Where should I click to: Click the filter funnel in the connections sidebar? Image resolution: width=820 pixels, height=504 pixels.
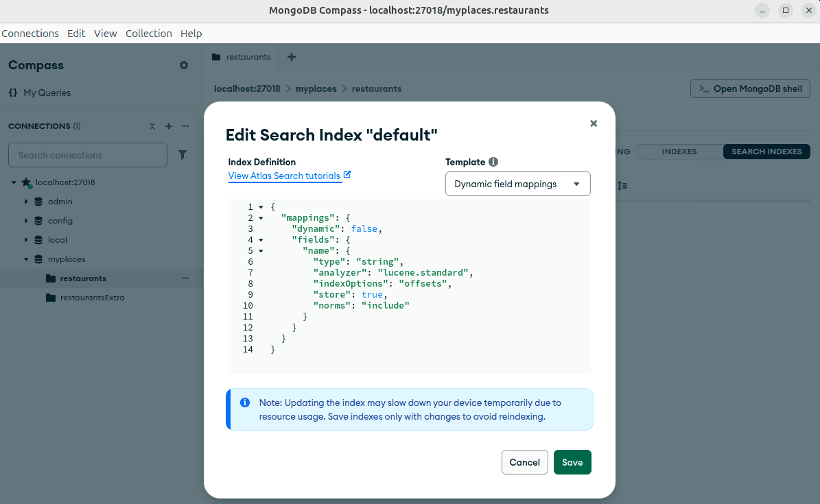click(182, 155)
